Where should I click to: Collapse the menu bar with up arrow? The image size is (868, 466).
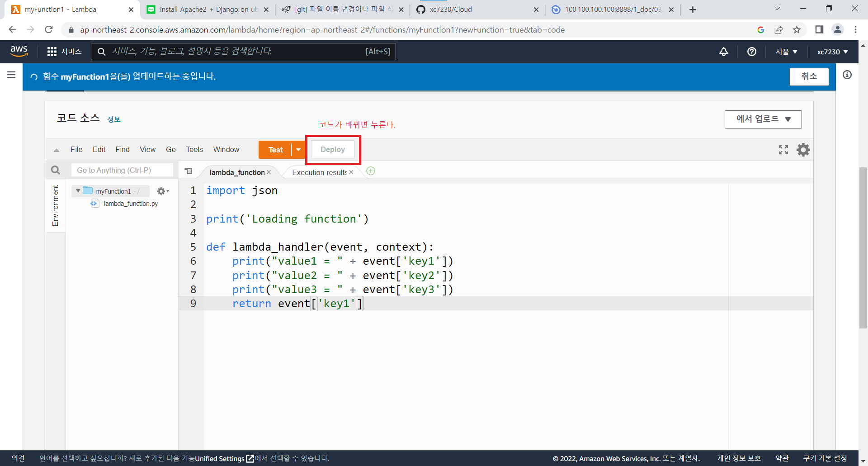(x=57, y=150)
